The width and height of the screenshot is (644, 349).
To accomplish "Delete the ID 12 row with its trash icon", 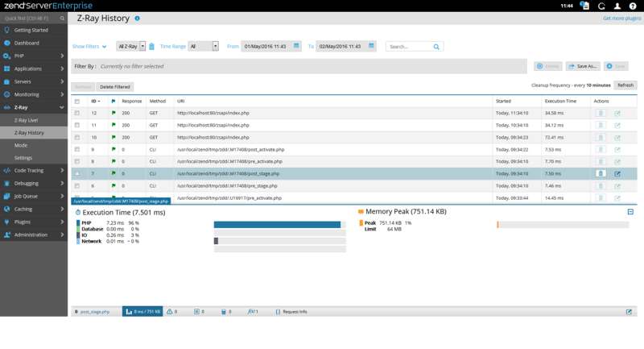I will pyautogui.click(x=601, y=113).
